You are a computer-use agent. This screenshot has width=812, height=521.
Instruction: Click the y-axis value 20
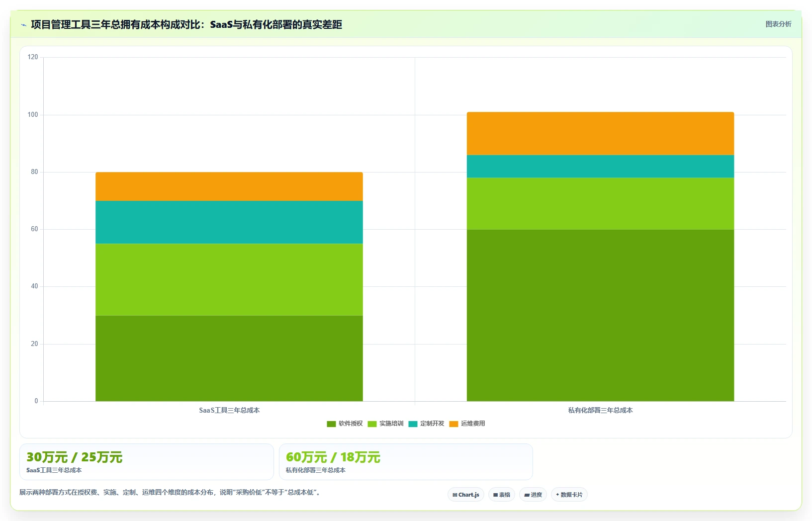34,344
